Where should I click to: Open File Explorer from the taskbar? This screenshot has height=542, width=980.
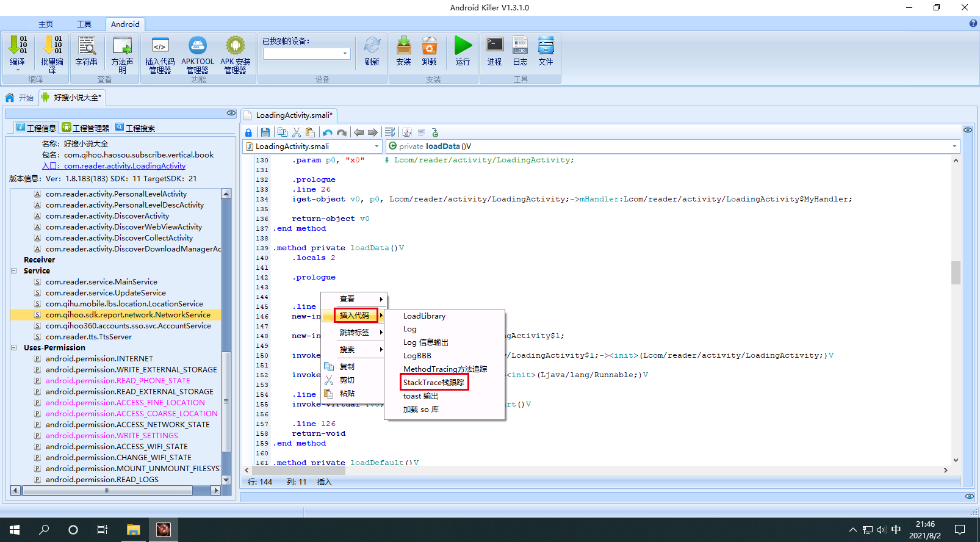(133, 530)
